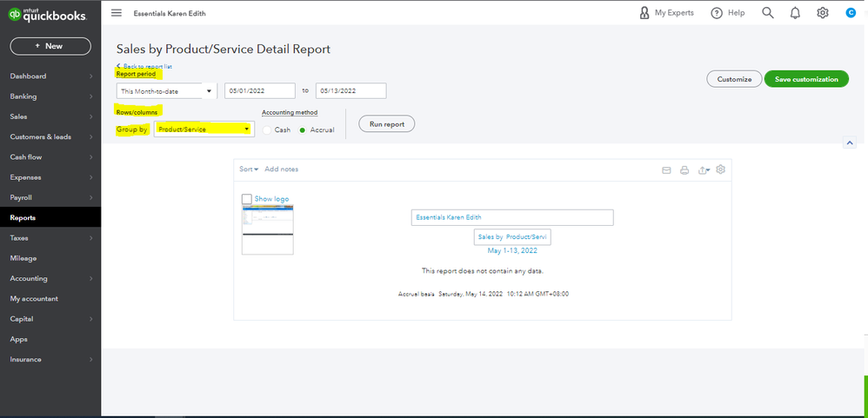Open the This Month-to-date dropdown
This screenshot has width=868, height=418.
[x=167, y=91]
